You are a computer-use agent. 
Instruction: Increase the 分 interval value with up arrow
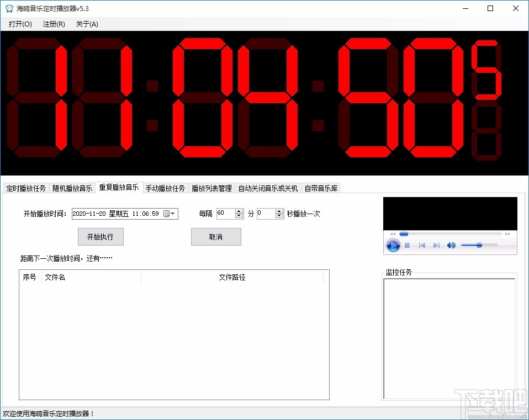(x=239, y=210)
